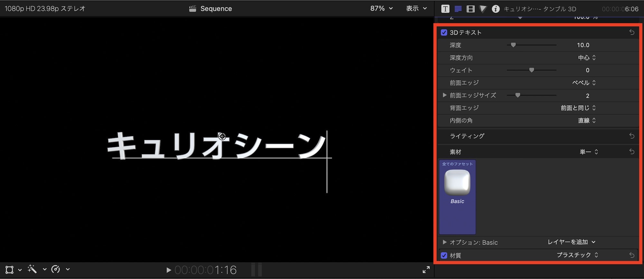644x279 pixels.
Task: Open the Info inspector (i icon)
Action: pos(496,9)
